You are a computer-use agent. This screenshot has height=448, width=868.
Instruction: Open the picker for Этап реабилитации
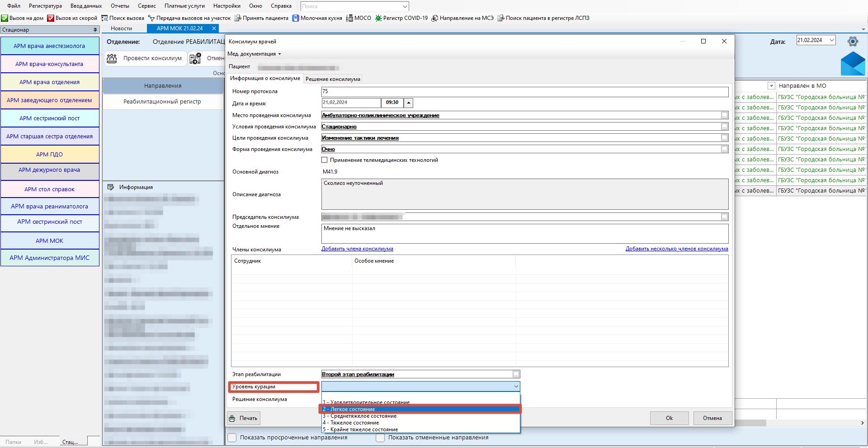coord(516,374)
